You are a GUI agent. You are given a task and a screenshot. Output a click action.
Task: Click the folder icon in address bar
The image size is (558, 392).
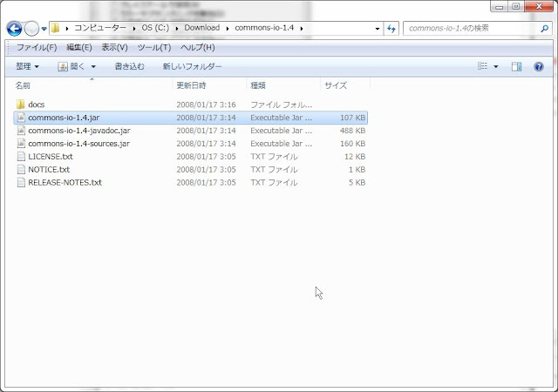pyautogui.click(x=55, y=28)
